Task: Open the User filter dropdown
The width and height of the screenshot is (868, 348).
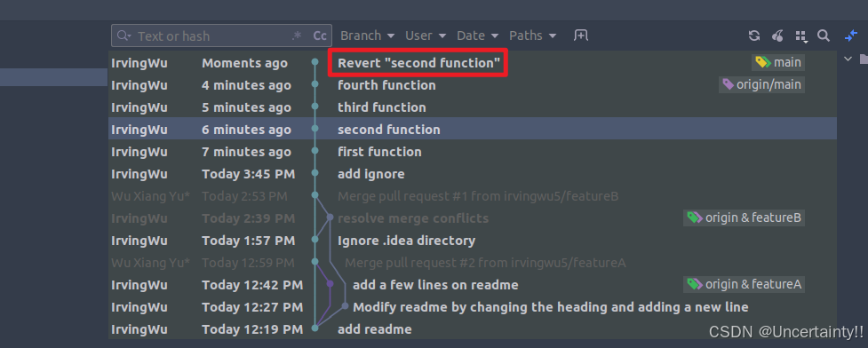Action: point(426,36)
